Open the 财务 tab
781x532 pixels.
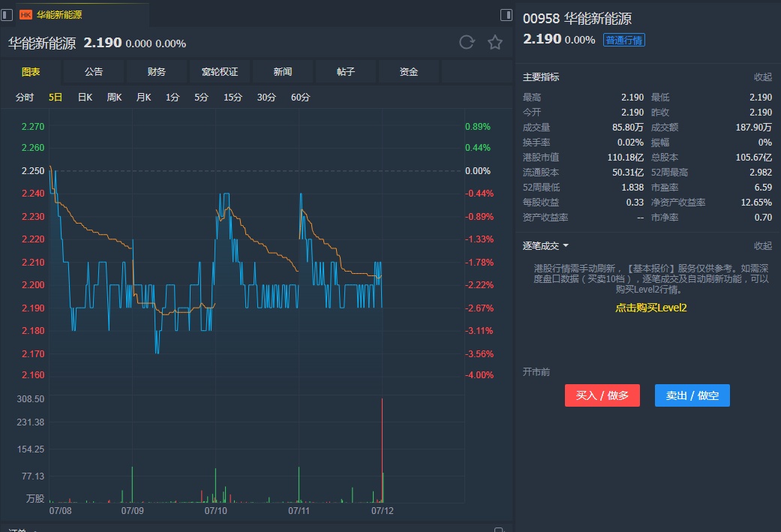click(156, 72)
